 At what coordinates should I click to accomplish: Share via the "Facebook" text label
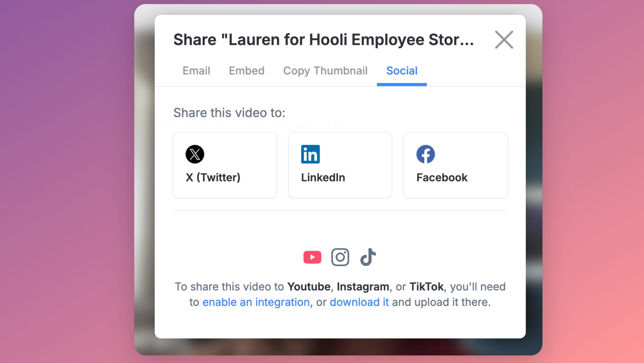[442, 177]
